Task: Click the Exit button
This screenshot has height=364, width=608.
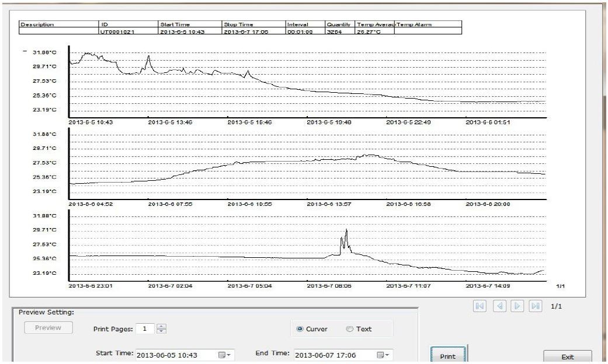Action: pos(567,356)
